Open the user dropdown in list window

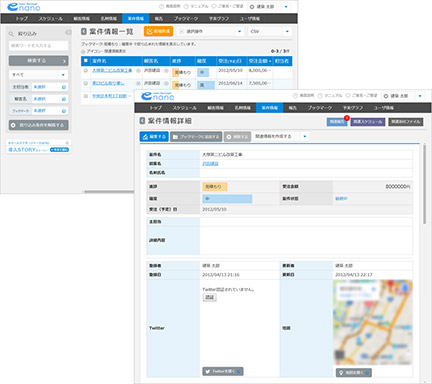tap(269, 7)
